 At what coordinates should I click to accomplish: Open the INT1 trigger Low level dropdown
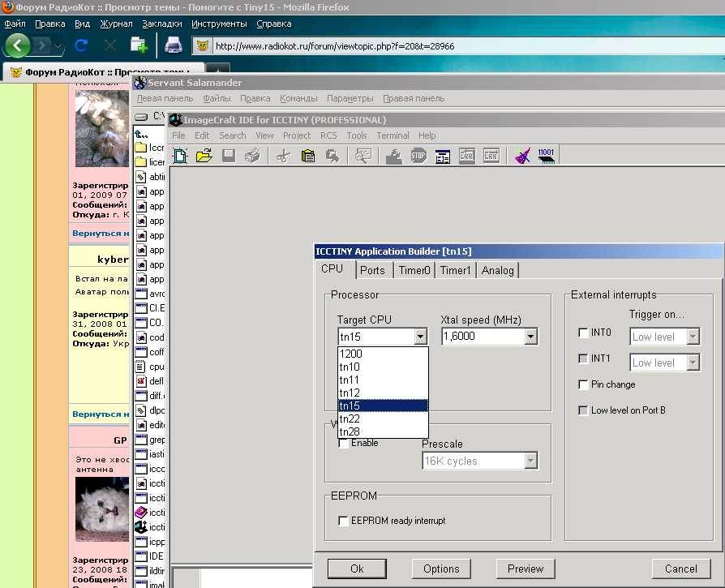(693, 363)
